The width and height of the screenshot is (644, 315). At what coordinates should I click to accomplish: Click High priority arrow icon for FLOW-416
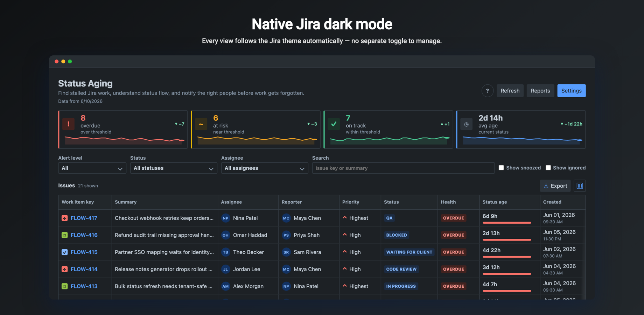pos(345,235)
